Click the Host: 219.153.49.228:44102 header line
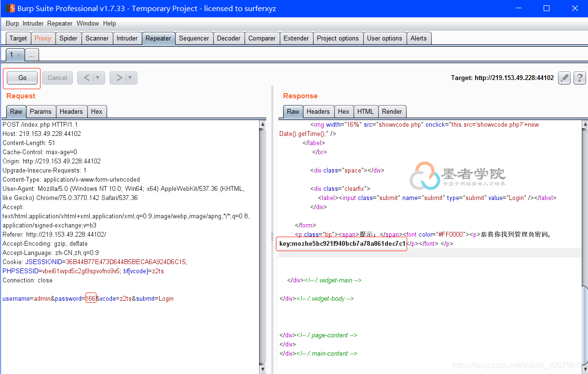 pos(42,134)
